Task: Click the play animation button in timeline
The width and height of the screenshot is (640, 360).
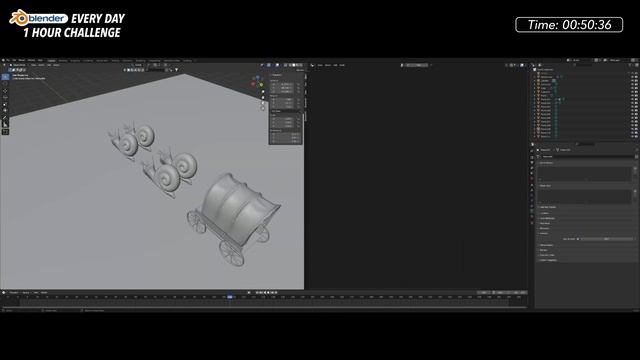Action: point(268,292)
